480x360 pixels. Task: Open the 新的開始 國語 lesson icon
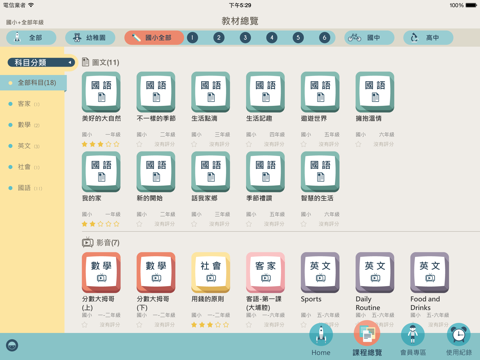point(156,172)
